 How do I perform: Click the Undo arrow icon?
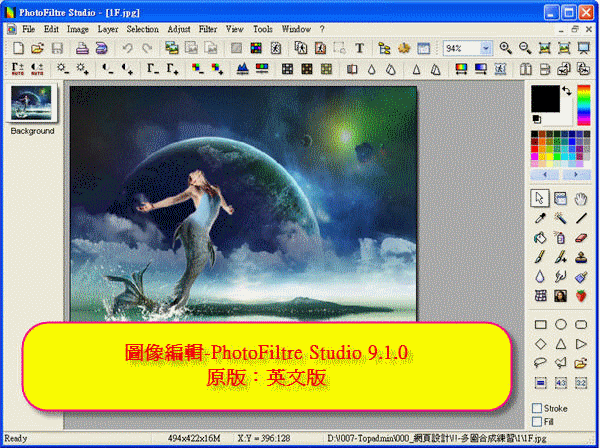127,48
